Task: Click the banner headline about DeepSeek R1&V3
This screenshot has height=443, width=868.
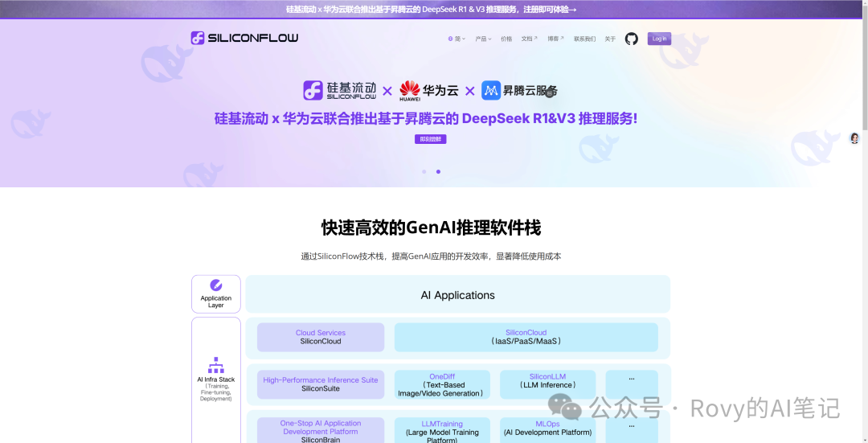Action: pos(426,118)
